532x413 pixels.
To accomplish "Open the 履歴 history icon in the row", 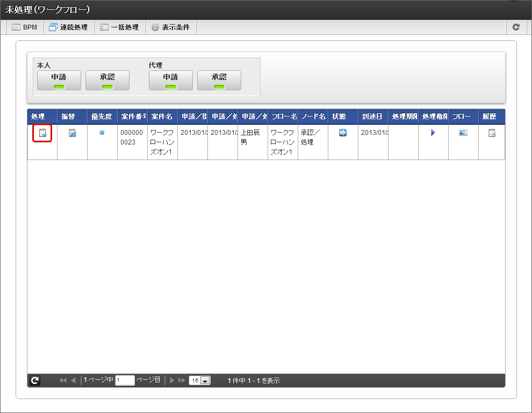I will (x=492, y=133).
